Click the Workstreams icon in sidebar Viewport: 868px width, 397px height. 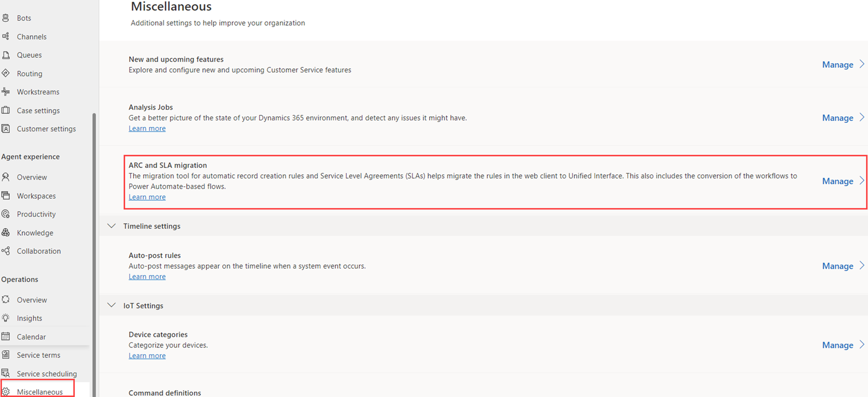pyautogui.click(x=8, y=92)
